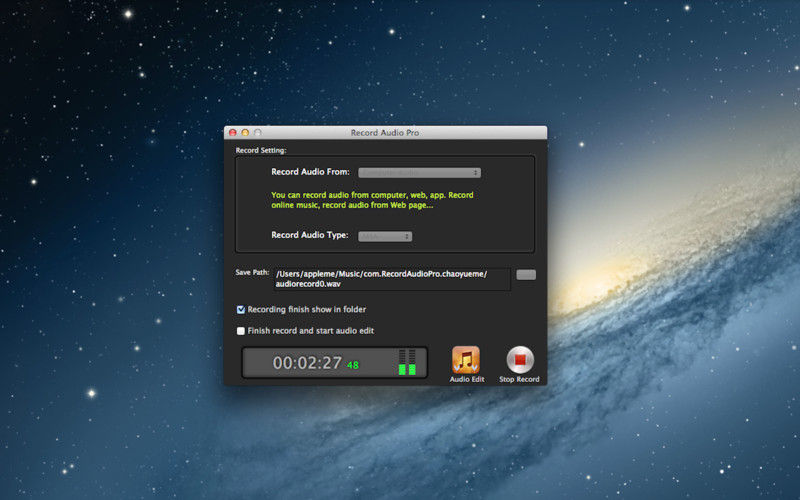
Task: Click the Record Audio From: label
Action: (310, 172)
